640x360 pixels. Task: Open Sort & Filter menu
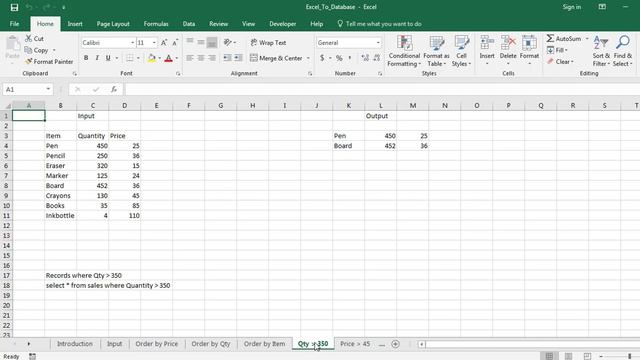point(601,51)
